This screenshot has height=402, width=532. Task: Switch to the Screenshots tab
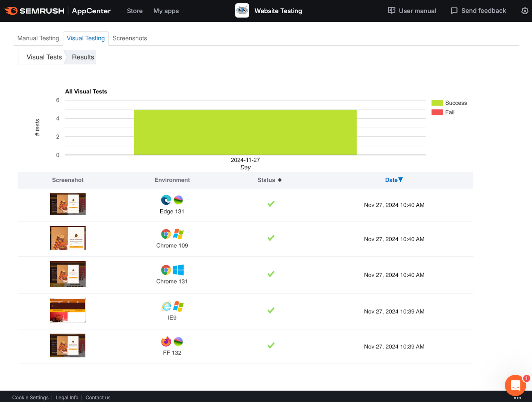(x=130, y=38)
